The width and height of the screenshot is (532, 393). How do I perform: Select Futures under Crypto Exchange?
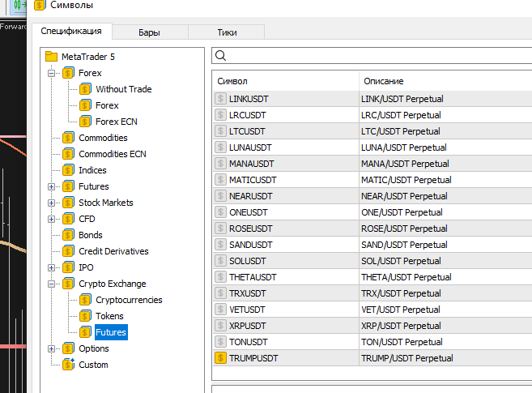[x=111, y=332]
